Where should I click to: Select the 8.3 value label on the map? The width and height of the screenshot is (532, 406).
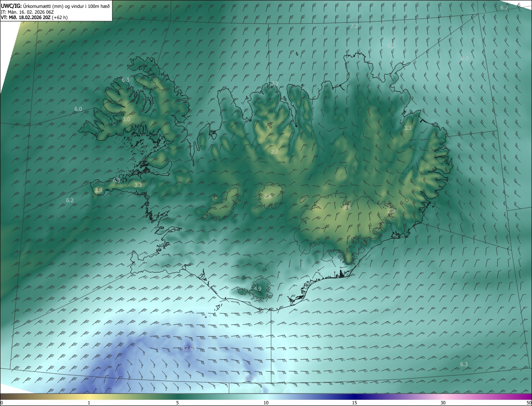(391, 46)
